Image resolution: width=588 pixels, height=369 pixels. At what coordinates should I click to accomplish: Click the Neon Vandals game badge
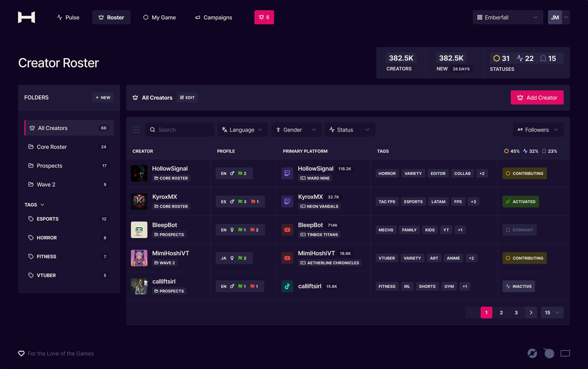(319, 206)
